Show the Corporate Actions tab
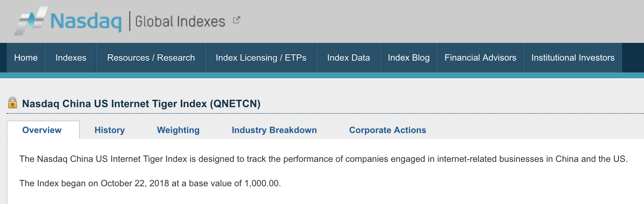The height and width of the screenshot is (204, 644). tap(387, 130)
